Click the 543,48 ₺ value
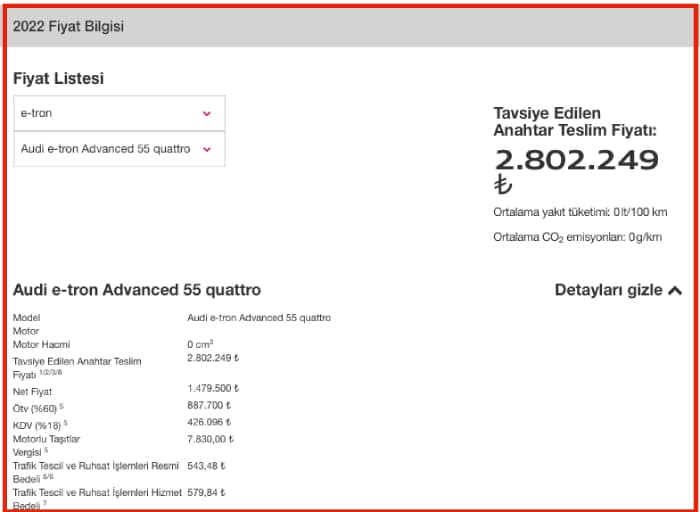Screen dimensions: 700x512 (x=206, y=466)
